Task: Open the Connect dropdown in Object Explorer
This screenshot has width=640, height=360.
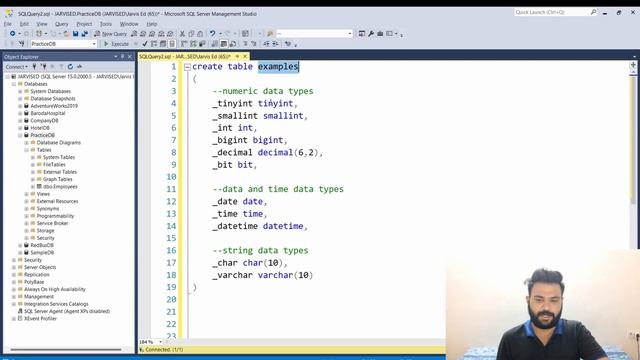Action: [17, 67]
